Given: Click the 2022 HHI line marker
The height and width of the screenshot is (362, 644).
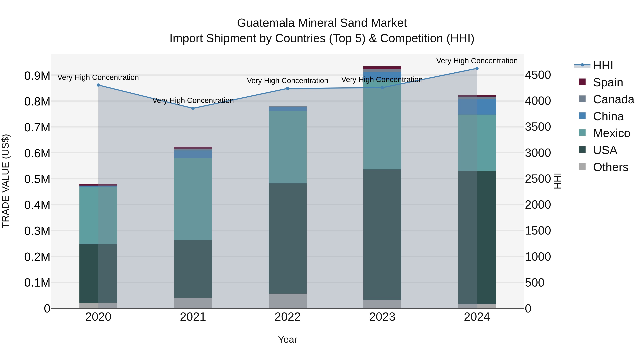Looking at the screenshot, I should 287,88.
